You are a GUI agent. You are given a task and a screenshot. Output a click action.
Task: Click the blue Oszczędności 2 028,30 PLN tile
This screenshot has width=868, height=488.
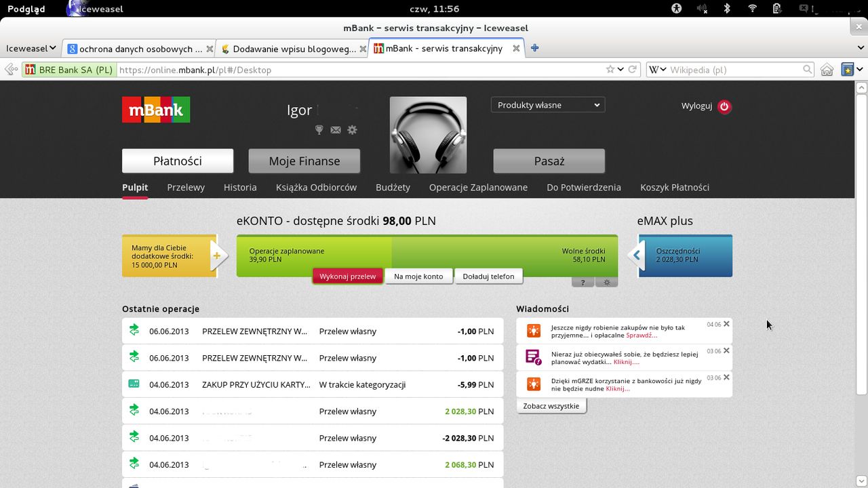(686, 256)
